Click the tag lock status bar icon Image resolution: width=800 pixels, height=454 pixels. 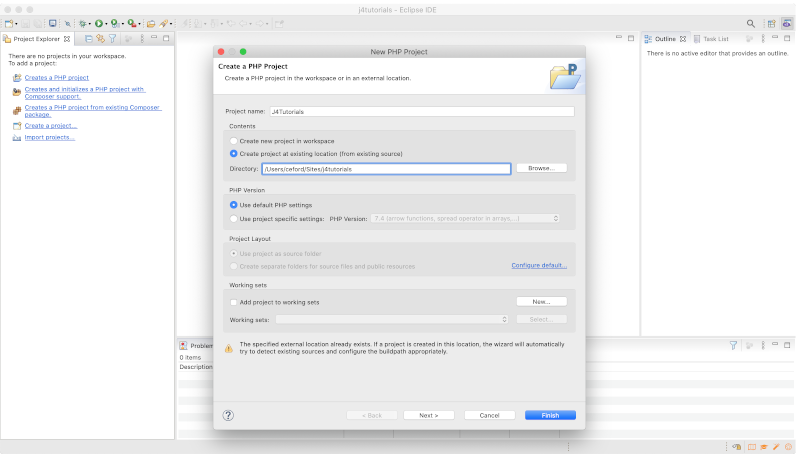tap(736, 447)
